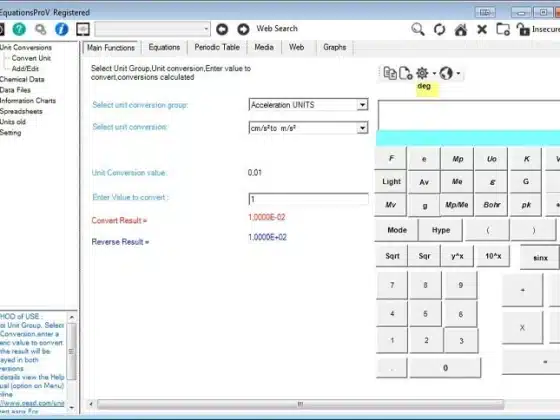Go to the home page icon
The height and width of the screenshot is (420, 560).
tap(461, 29)
